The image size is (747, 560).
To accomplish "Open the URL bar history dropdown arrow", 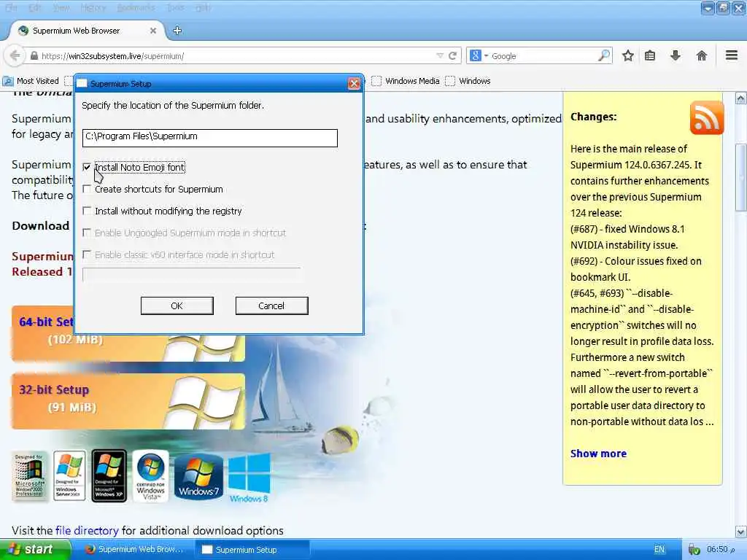I will (440, 55).
